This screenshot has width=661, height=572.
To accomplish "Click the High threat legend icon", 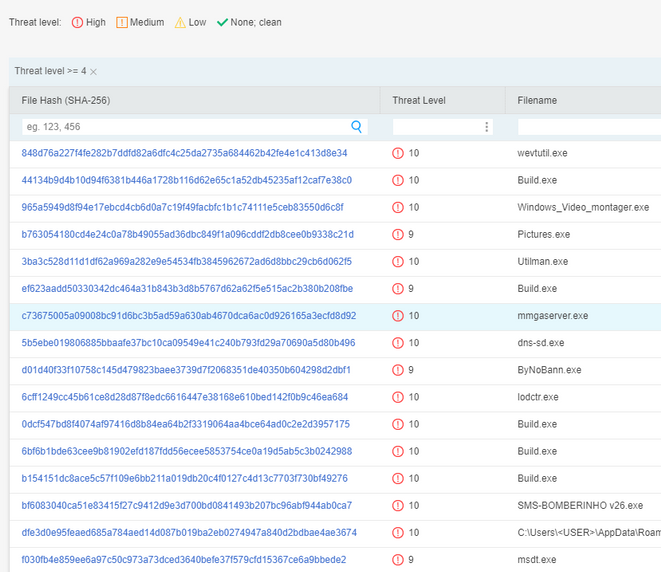I will point(78,22).
